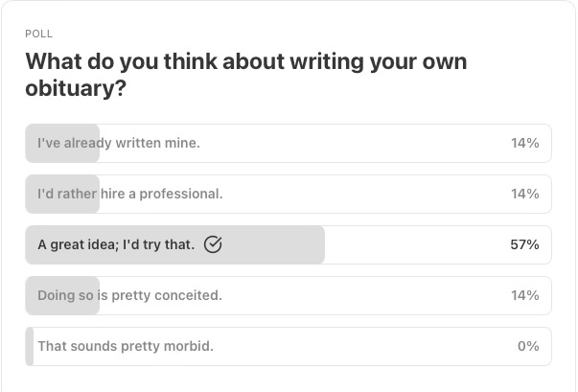The image size is (578, 392).
Task: Select 'That sounds pretty morbid.' poll option
Action: 289,347
